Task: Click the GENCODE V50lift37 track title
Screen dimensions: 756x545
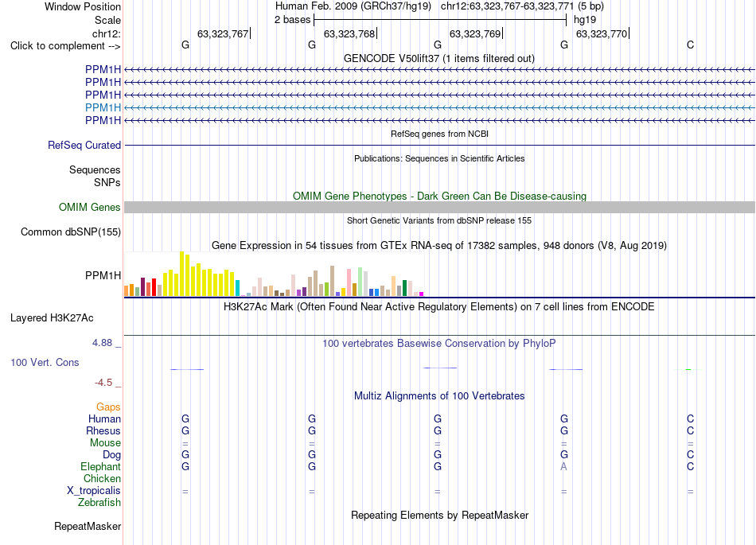Action: [439, 58]
